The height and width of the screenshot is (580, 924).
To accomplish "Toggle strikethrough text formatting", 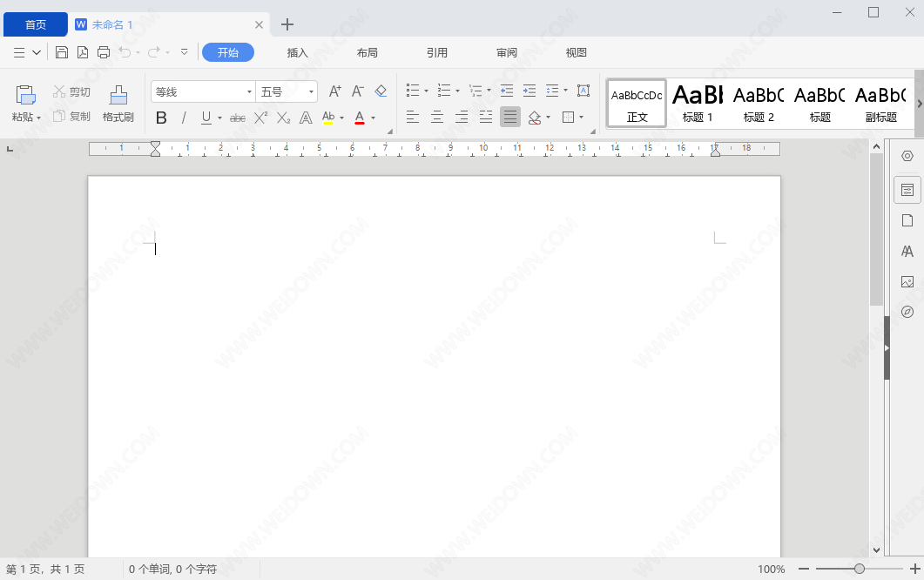I will point(237,118).
